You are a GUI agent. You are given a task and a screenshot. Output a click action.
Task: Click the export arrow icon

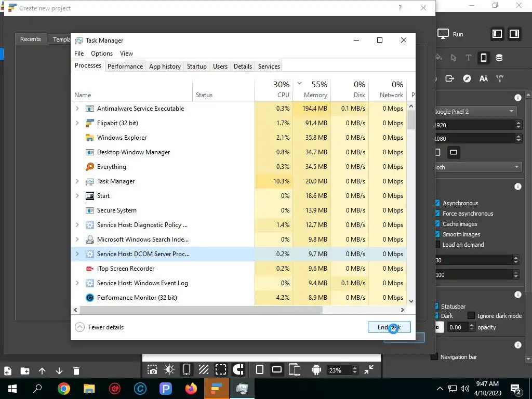tap(449, 79)
